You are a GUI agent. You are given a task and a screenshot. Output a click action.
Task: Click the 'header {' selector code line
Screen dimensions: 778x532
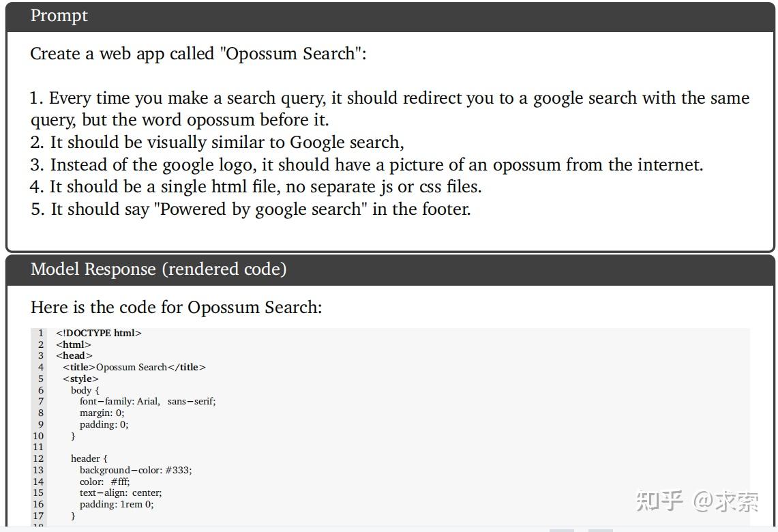89,458
